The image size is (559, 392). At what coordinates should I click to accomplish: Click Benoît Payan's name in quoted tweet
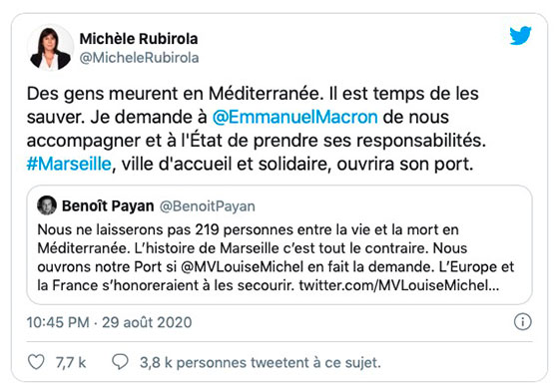tap(108, 206)
